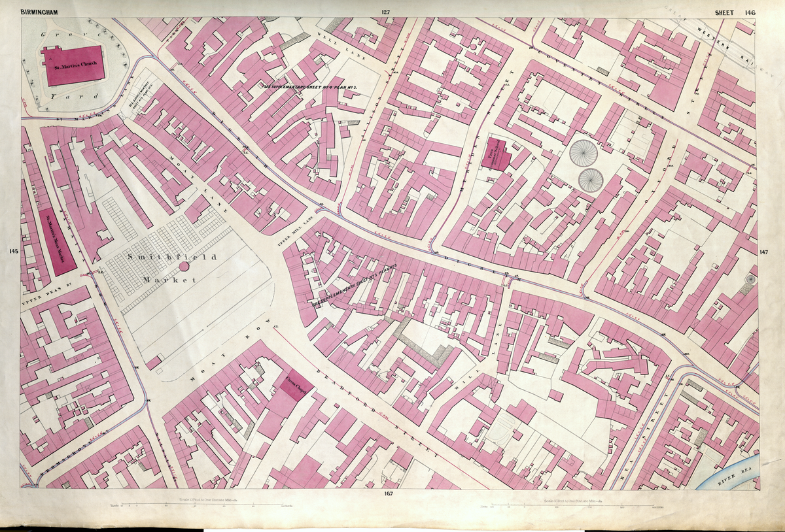Select the St. Martin's Meat Market building

pos(57,242)
